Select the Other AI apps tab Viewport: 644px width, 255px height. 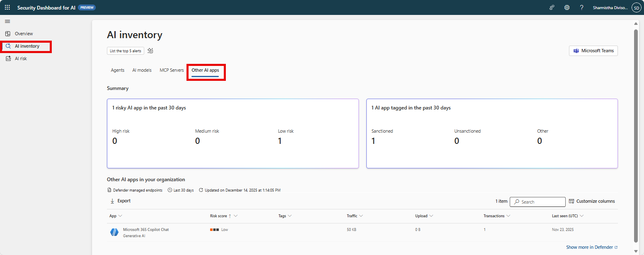click(205, 70)
